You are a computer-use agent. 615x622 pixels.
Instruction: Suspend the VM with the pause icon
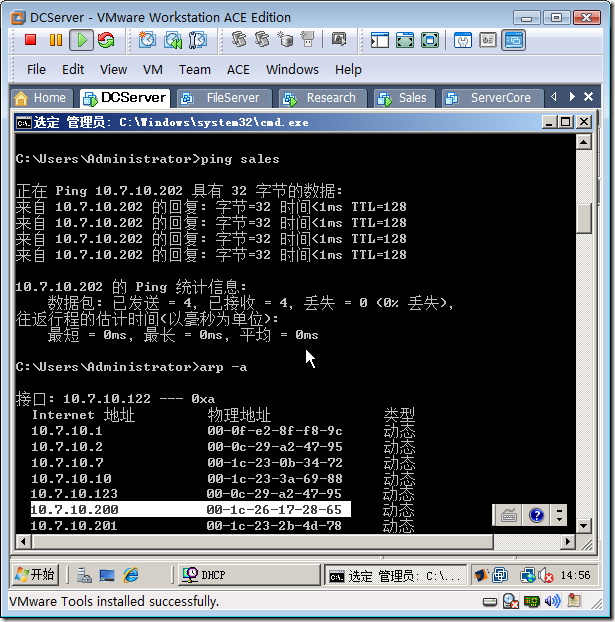56,40
